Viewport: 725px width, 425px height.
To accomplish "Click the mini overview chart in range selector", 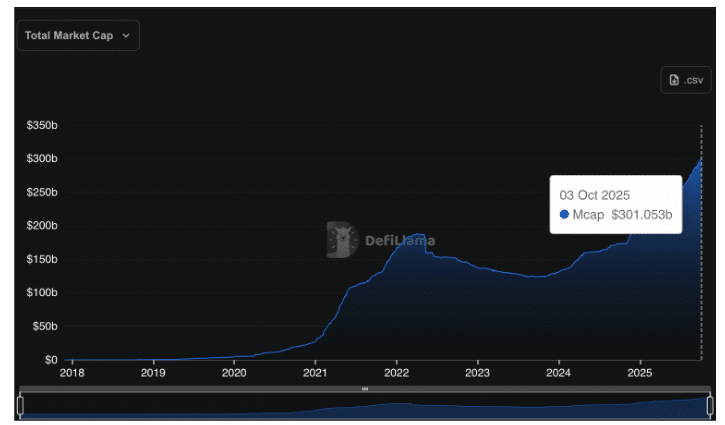I will [x=365, y=406].
